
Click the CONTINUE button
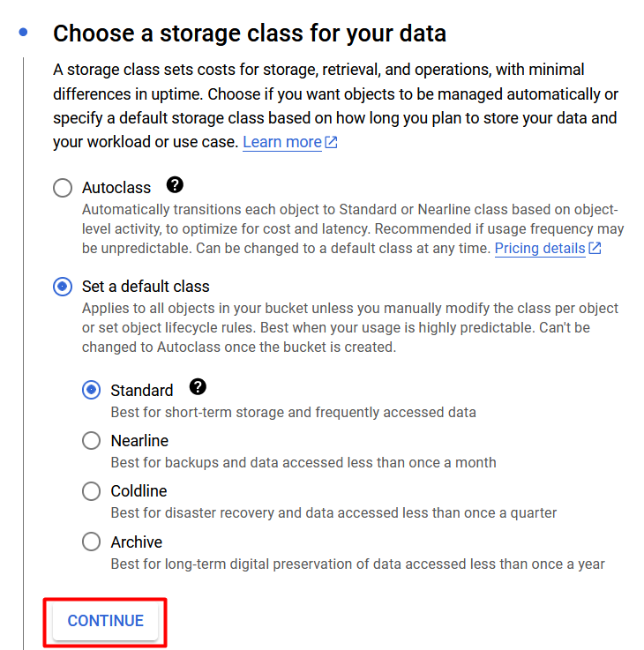tap(105, 621)
